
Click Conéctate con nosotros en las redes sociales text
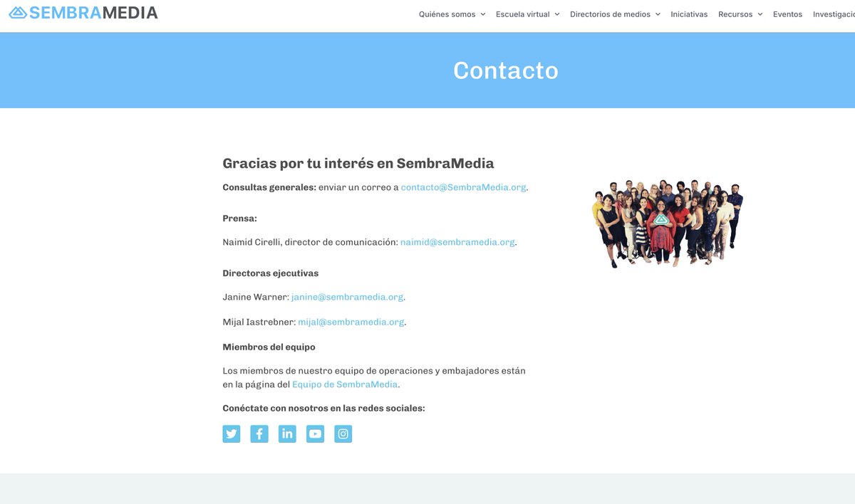click(x=323, y=409)
